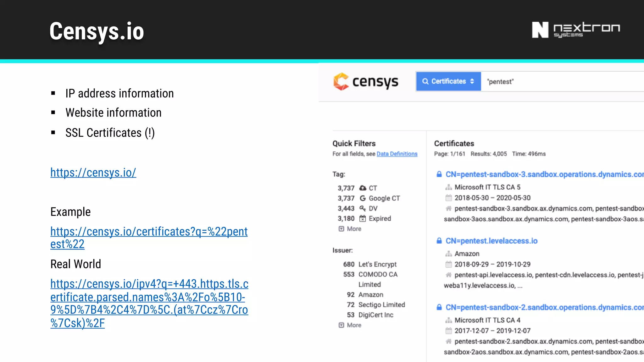The height and width of the screenshot is (362, 644).
Task: Filter by the CT tag cloud icon
Action: coord(363,188)
